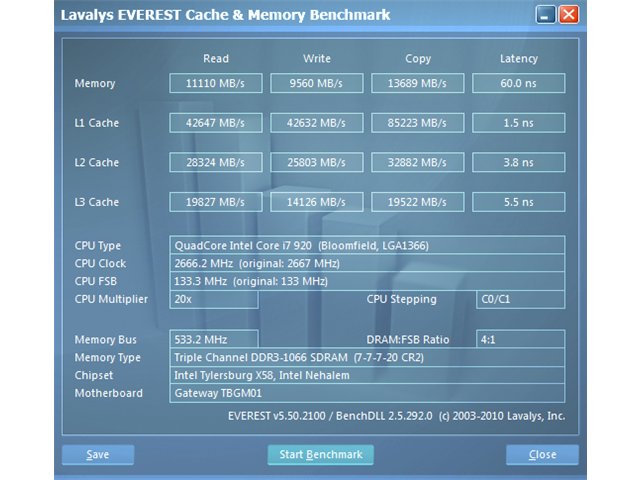Screen dimensions: 640x480
Task: Select L1 Cache latency 1.5 ns
Action: pyautogui.click(x=518, y=123)
